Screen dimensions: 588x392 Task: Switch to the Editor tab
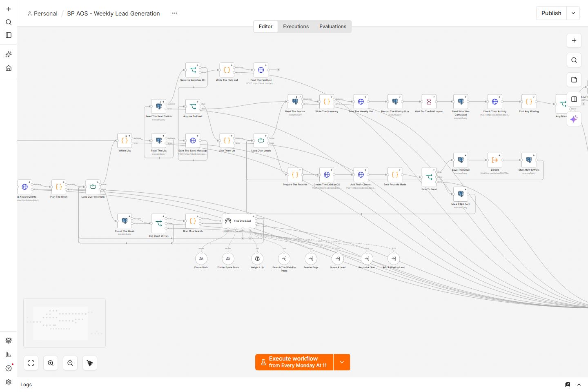[x=265, y=27]
